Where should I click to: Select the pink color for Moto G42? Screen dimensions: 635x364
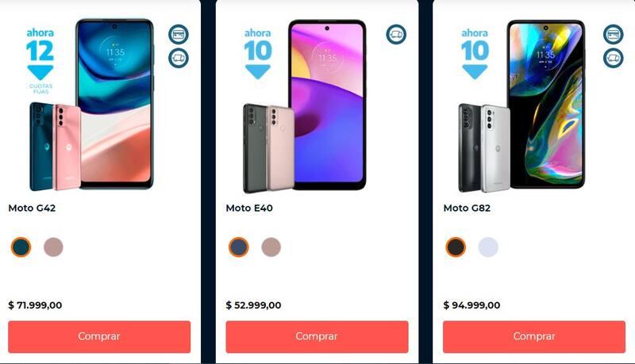coord(53,247)
